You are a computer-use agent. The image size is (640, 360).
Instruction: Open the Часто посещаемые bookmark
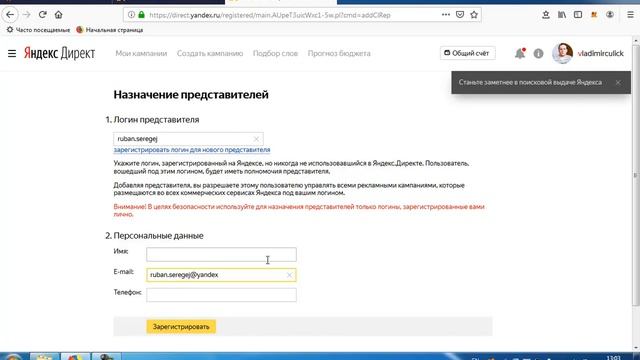point(38,30)
